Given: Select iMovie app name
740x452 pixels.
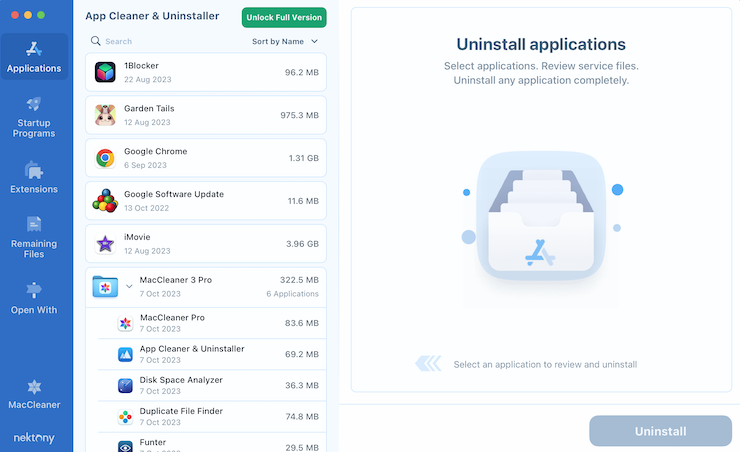Looking at the screenshot, I should [137, 237].
